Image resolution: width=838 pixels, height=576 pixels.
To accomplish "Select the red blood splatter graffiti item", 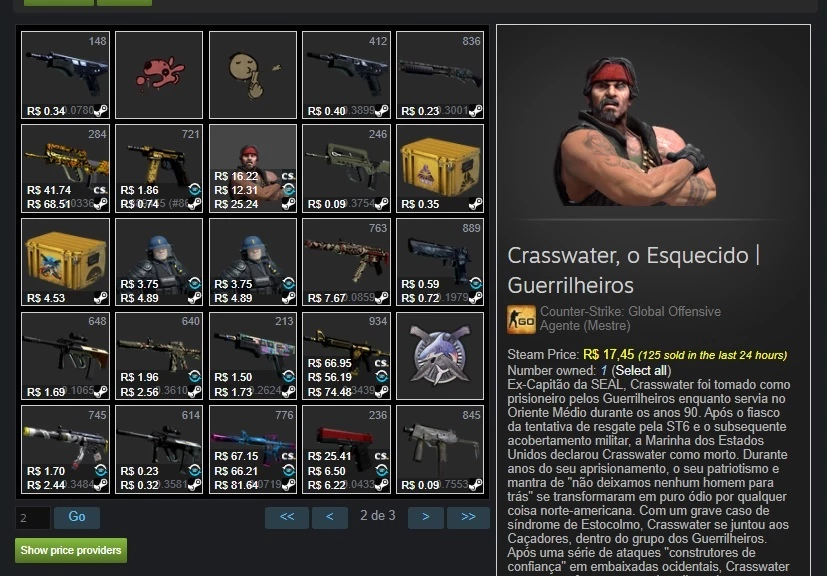I will point(159,75).
